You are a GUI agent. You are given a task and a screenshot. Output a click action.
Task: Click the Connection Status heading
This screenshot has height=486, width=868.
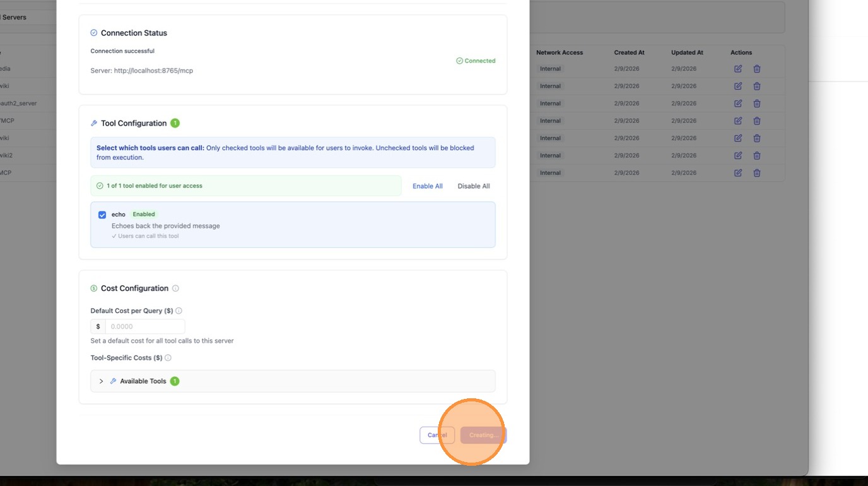[134, 33]
